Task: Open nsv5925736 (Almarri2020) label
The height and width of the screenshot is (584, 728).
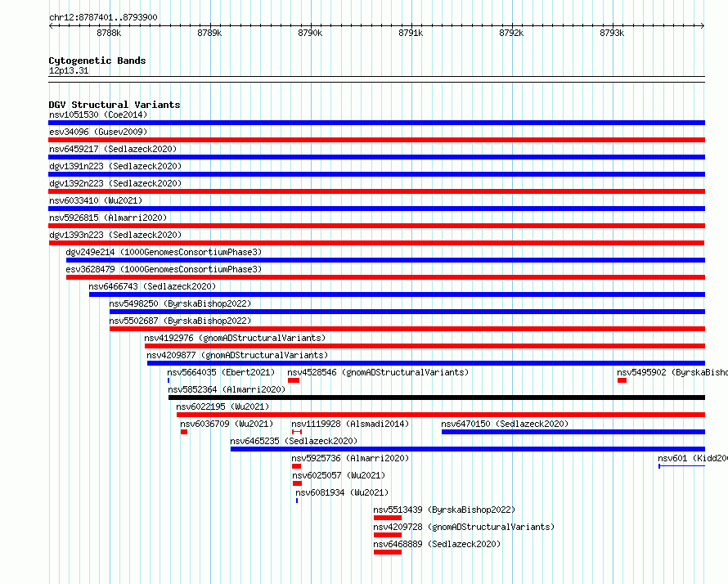Action: tap(351, 458)
